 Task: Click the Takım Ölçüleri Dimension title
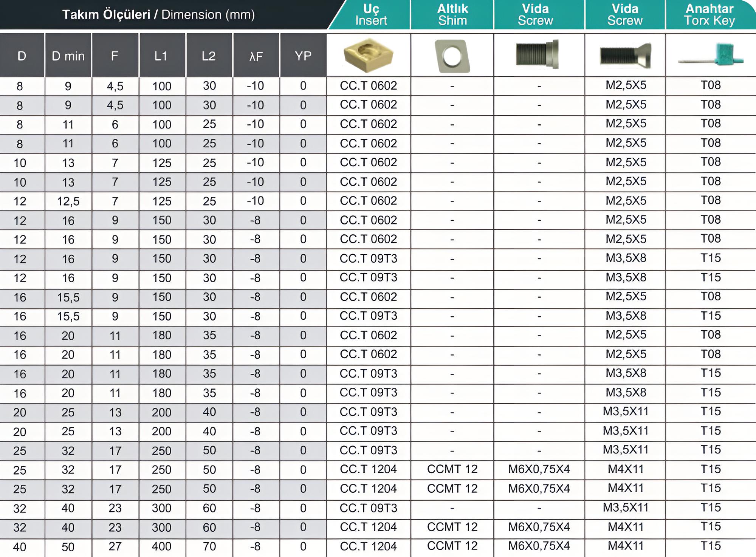tap(158, 15)
